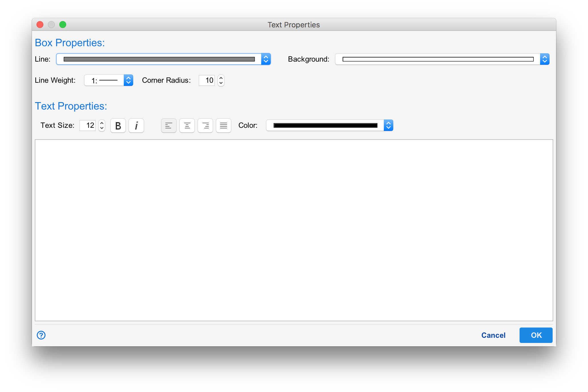588x392 pixels.
Task: Decrease Text Size using the down stepper
Action: coord(102,128)
